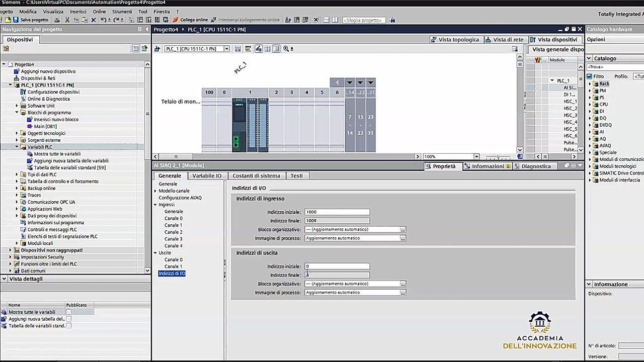Expand the Oggetti tecnologici tree node

pyautogui.click(x=17, y=133)
